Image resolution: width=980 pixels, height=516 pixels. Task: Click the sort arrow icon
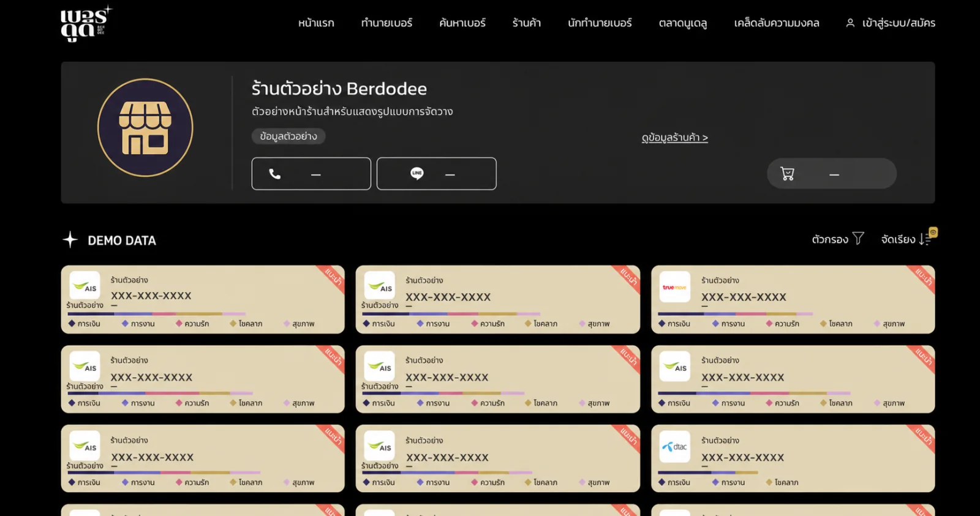925,239
